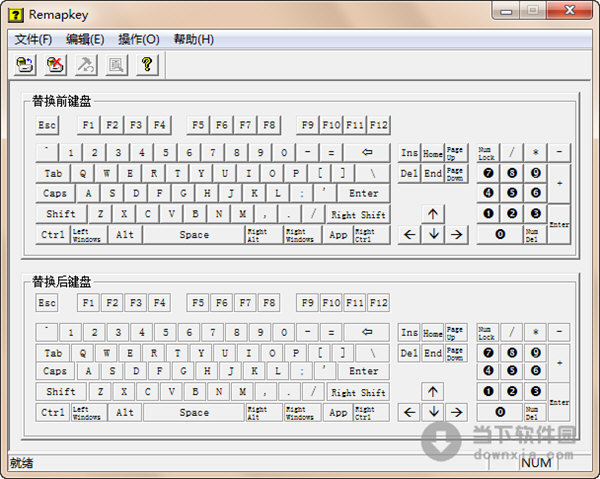Click numpad 4 key on bottom keyboard
Viewport: 600px width, 479px height.
tap(488, 371)
